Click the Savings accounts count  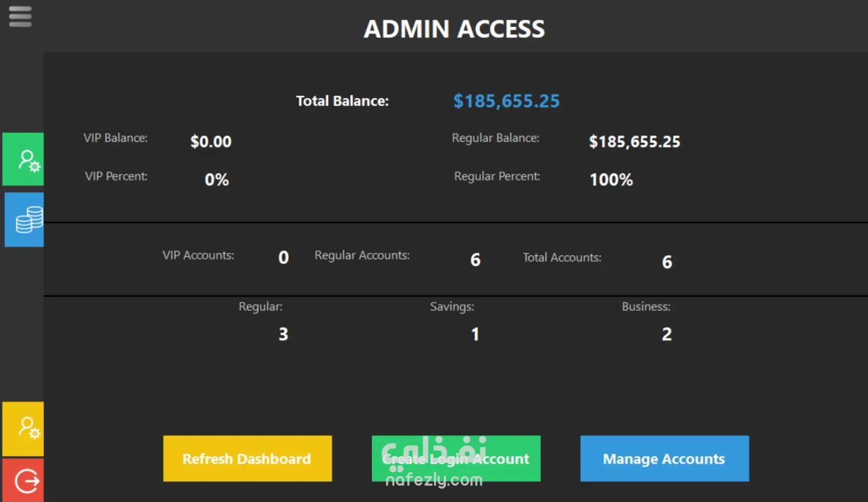[475, 334]
